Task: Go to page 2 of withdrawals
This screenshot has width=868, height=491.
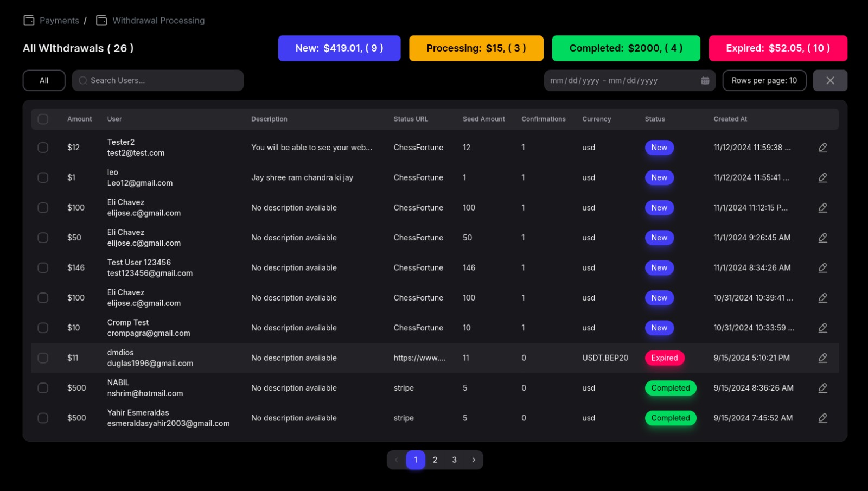Action: (x=435, y=460)
